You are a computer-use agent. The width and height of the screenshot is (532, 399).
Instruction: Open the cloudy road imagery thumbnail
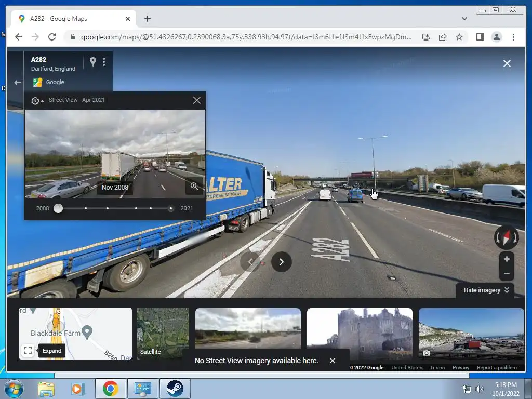[248, 328]
